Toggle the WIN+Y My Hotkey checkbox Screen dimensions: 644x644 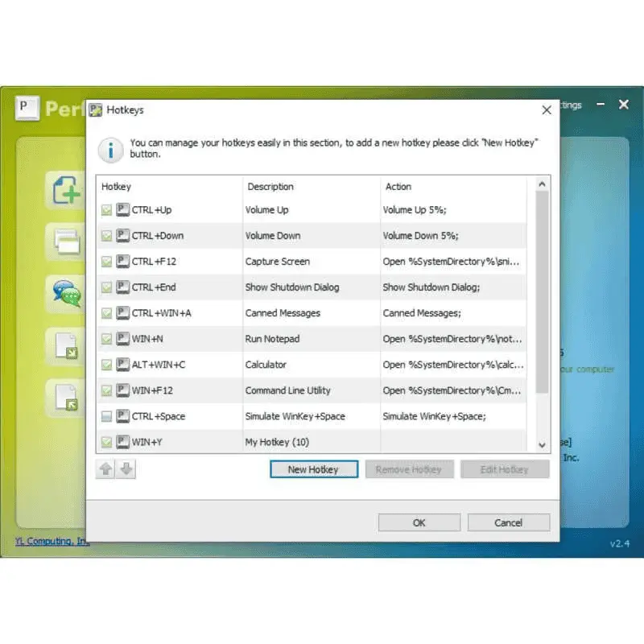106,442
